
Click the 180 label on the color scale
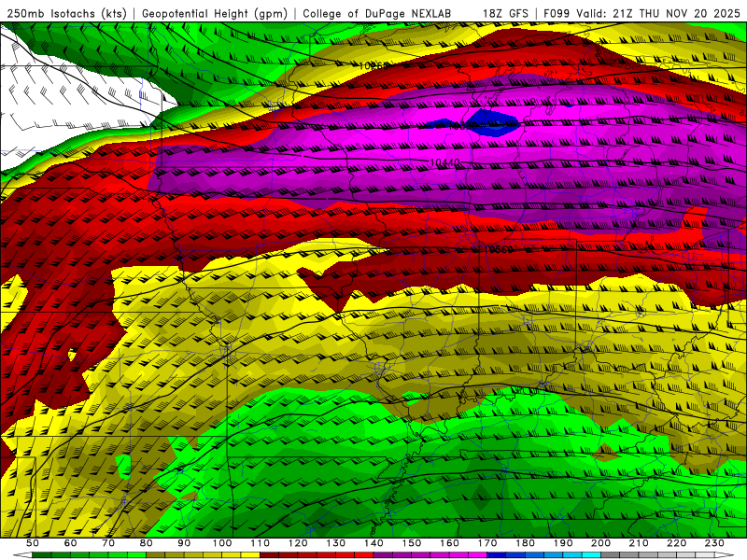(x=525, y=543)
